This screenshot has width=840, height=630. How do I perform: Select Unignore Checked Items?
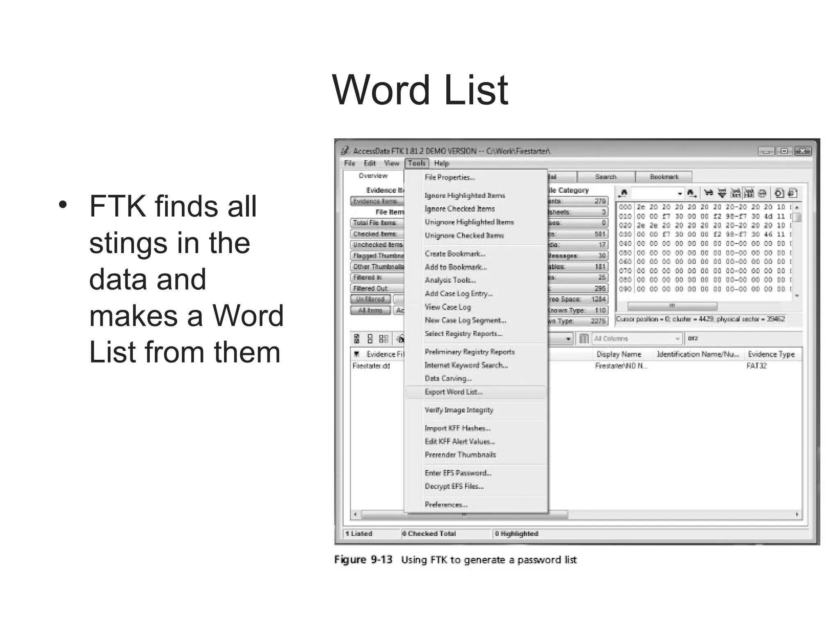coord(476,235)
